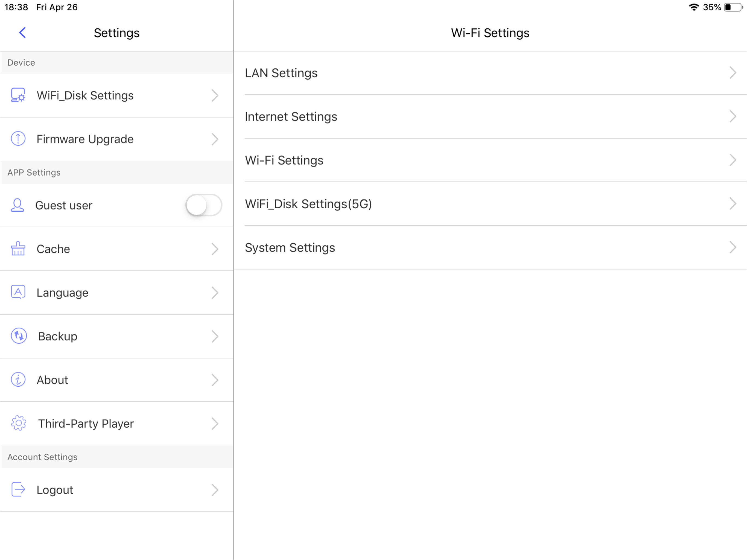Toggle the Guest user switch
Screen dimensions: 747x560
204,205
